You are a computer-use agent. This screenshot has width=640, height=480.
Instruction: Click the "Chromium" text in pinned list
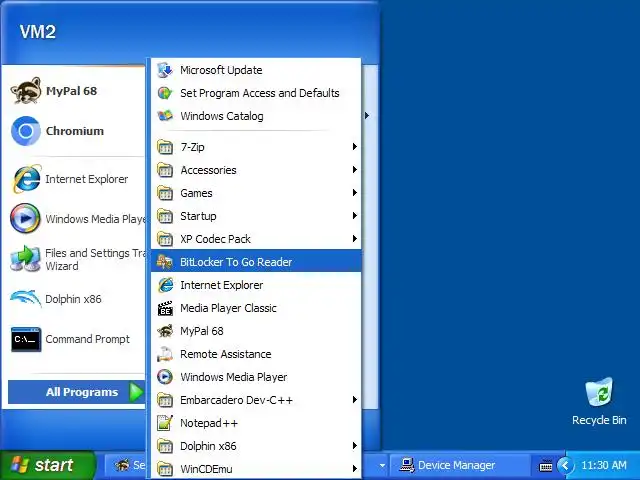coord(75,131)
